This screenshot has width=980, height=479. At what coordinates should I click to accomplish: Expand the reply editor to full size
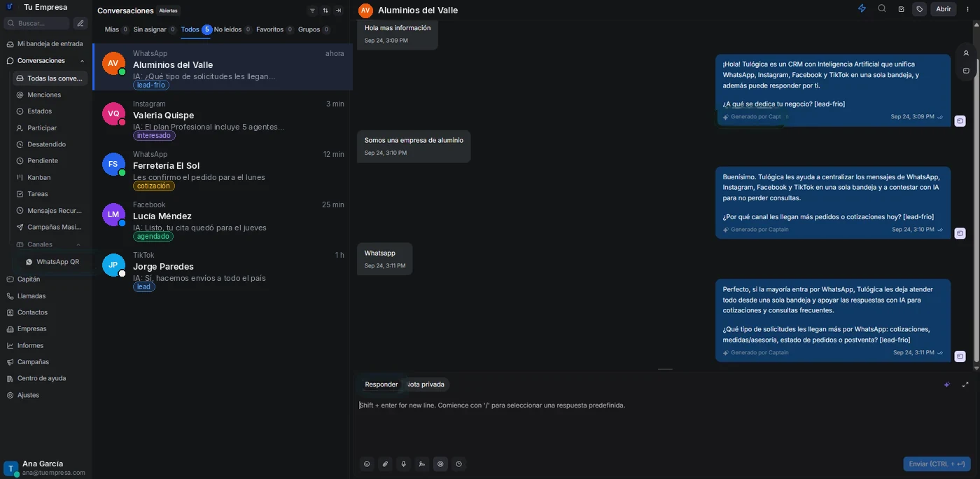(x=965, y=384)
